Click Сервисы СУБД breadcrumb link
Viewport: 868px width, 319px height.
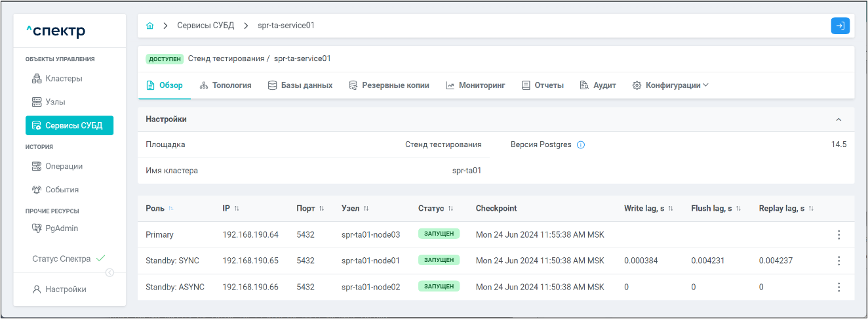coord(205,26)
